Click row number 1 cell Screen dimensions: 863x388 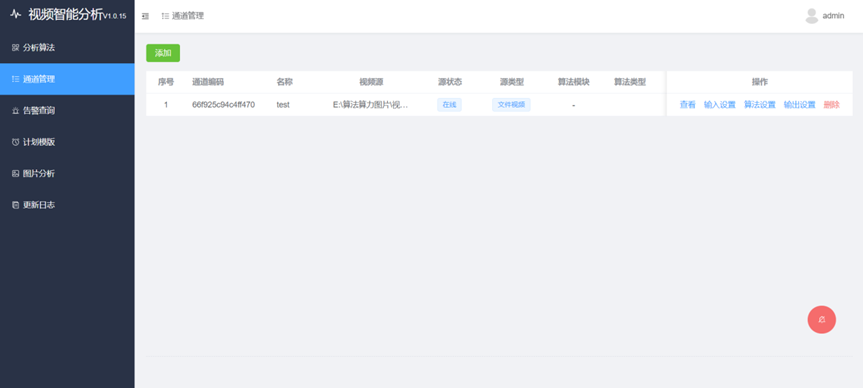[166, 105]
